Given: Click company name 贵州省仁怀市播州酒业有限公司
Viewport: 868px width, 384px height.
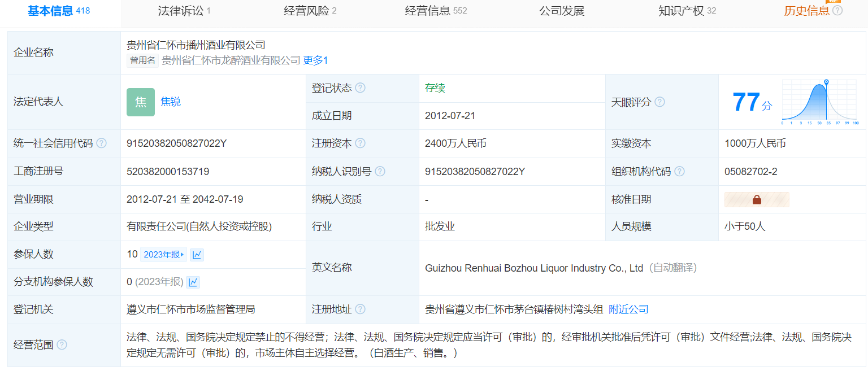Looking at the screenshot, I should tap(196, 45).
